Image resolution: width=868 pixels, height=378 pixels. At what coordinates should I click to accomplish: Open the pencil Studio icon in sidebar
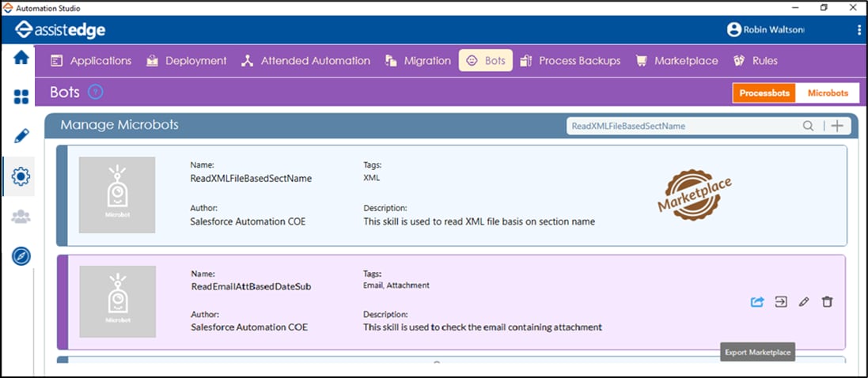(x=21, y=136)
